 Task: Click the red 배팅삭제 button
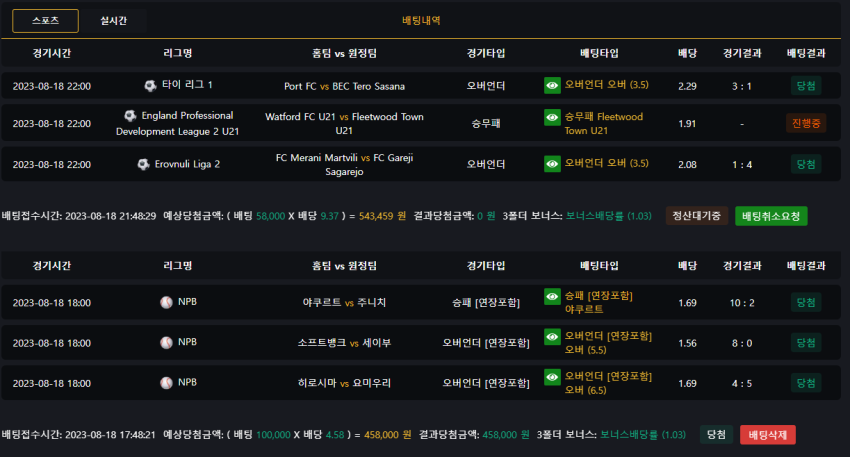pos(768,435)
